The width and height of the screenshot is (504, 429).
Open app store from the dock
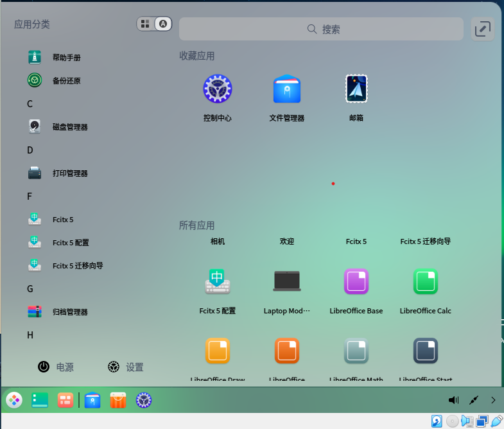coord(118,400)
